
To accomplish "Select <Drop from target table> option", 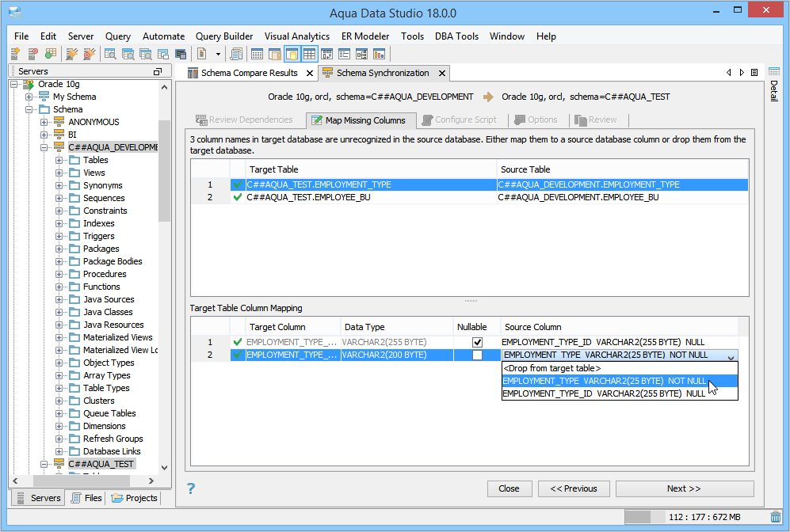I will click(620, 368).
